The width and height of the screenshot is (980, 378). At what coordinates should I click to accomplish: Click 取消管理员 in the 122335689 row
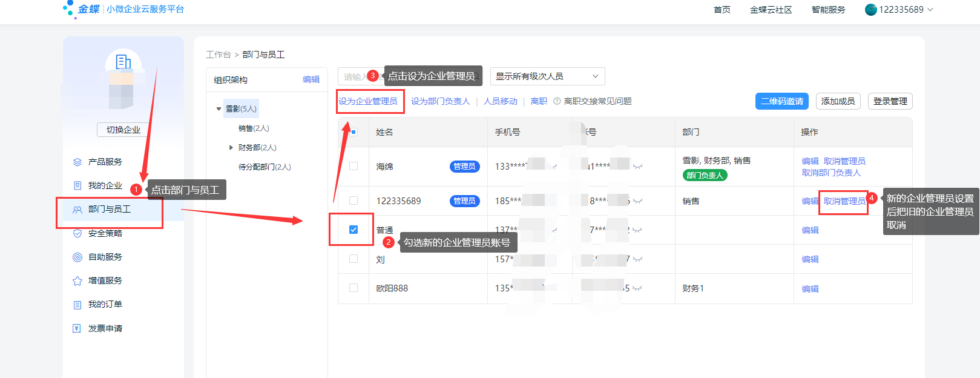tap(844, 201)
